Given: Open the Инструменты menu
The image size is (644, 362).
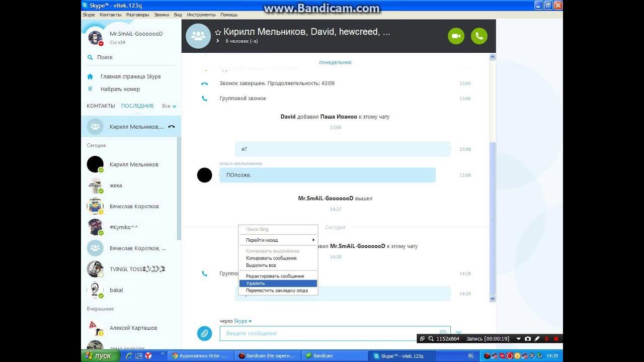Looking at the screenshot, I should tap(201, 15).
